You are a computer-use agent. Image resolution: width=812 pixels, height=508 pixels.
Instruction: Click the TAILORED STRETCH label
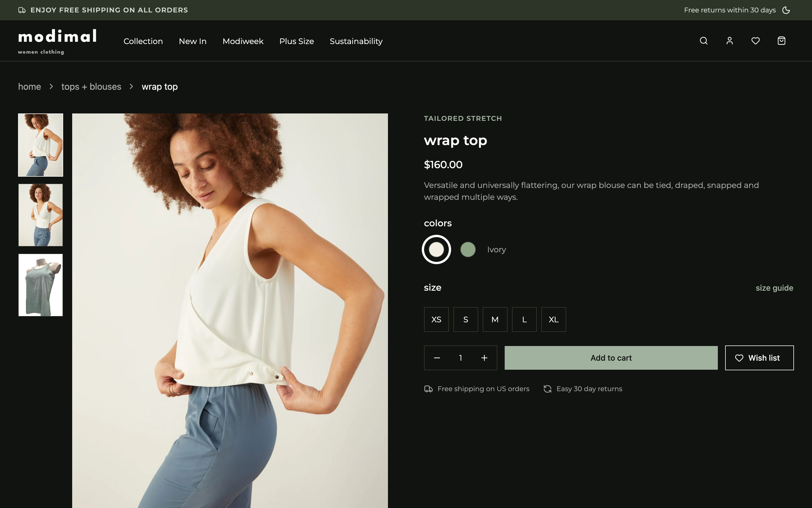pos(463,118)
